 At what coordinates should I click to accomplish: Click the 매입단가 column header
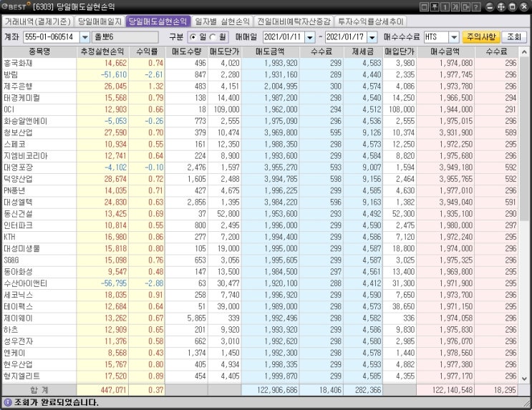click(400, 52)
